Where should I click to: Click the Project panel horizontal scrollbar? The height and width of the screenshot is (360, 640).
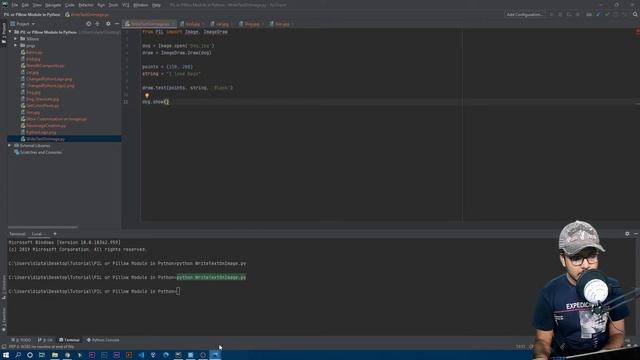pyautogui.click(x=43, y=227)
